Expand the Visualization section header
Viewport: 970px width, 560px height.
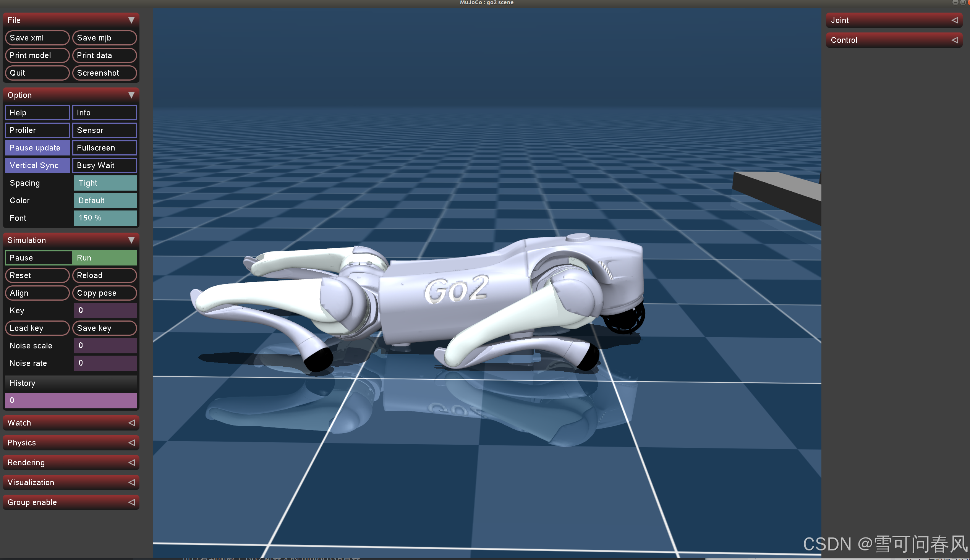click(71, 482)
